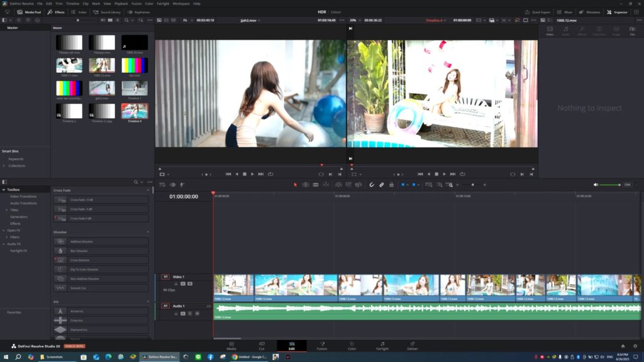This screenshot has height=362, width=644.
Task: Mute the Audio 1 track
Action: 197,314
